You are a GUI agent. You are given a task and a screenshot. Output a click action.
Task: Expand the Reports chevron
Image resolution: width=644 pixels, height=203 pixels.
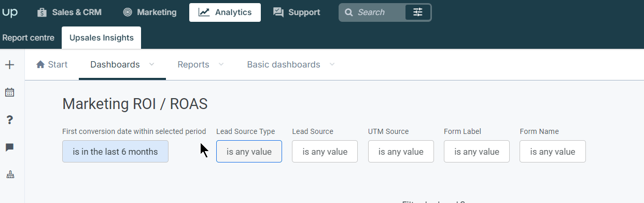click(x=221, y=64)
